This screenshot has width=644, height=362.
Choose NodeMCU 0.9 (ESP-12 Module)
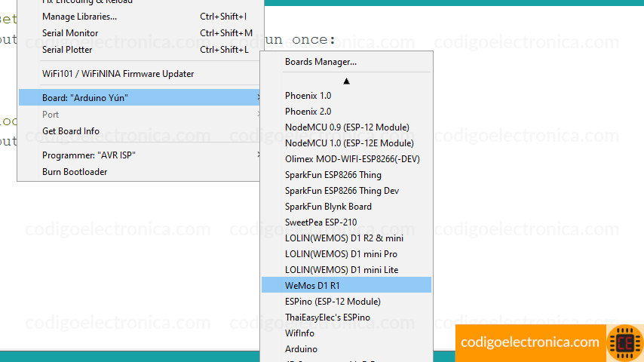point(346,127)
